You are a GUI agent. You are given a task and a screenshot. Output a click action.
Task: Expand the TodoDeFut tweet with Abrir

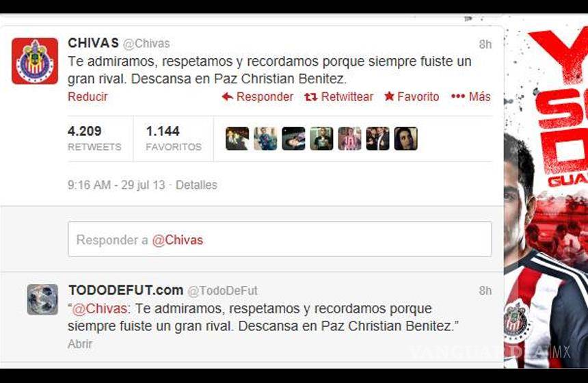pyautogui.click(x=80, y=343)
